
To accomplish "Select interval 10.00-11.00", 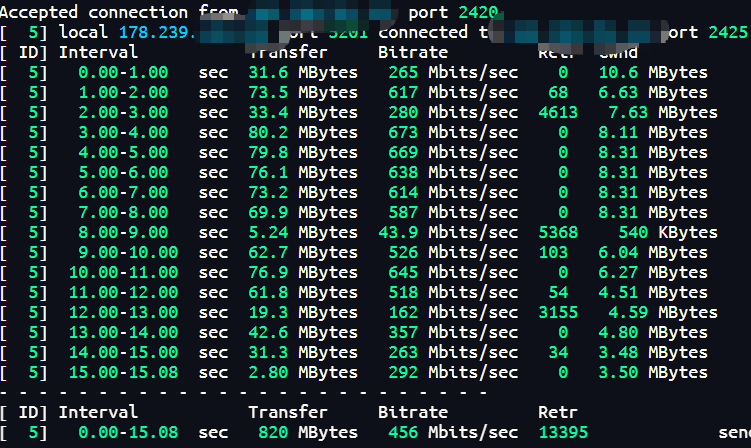I will click(123, 273).
